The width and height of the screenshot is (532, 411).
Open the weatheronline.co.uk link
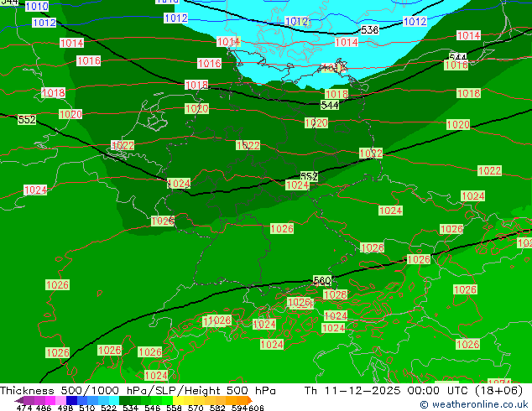[474, 404]
